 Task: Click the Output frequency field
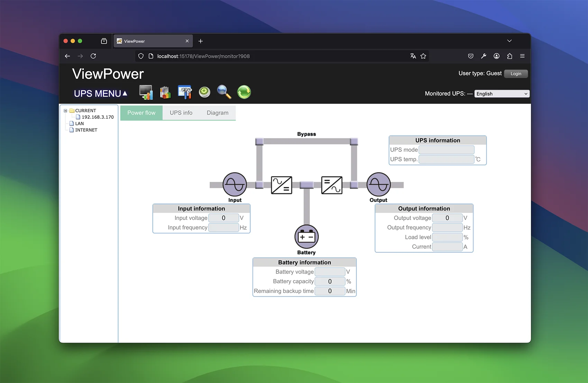point(447,228)
